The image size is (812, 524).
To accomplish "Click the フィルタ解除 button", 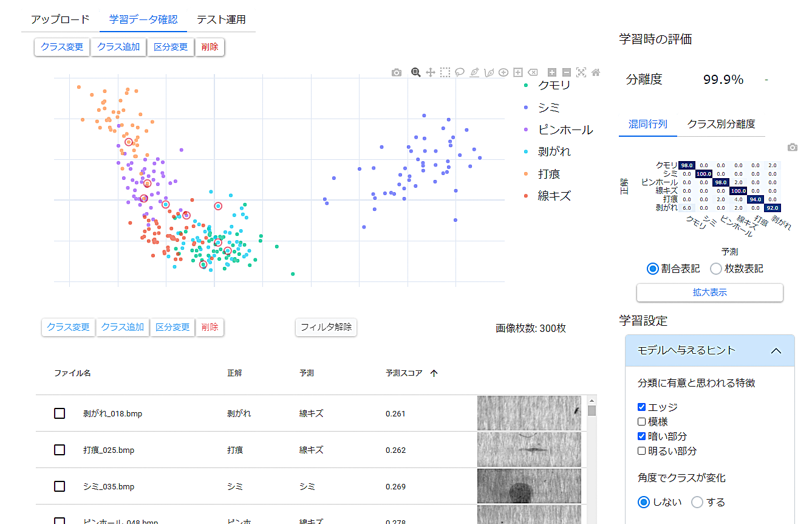I will coord(326,327).
